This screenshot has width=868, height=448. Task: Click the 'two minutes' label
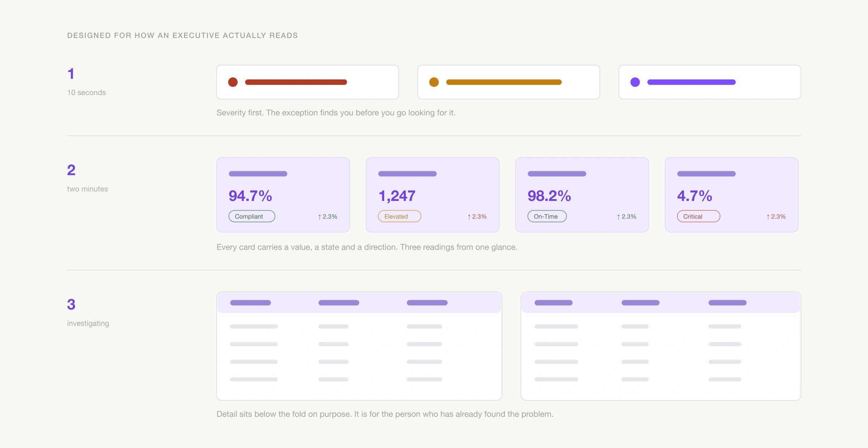(x=88, y=189)
